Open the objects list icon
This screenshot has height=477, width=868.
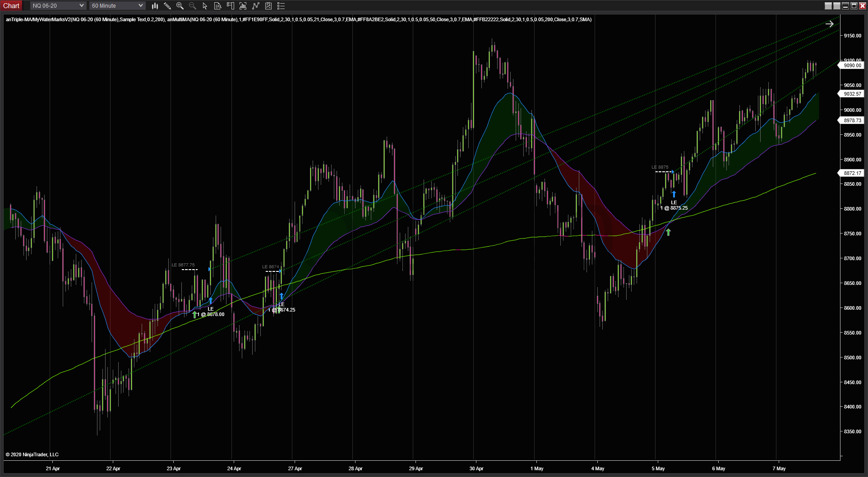tap(281, 6)
